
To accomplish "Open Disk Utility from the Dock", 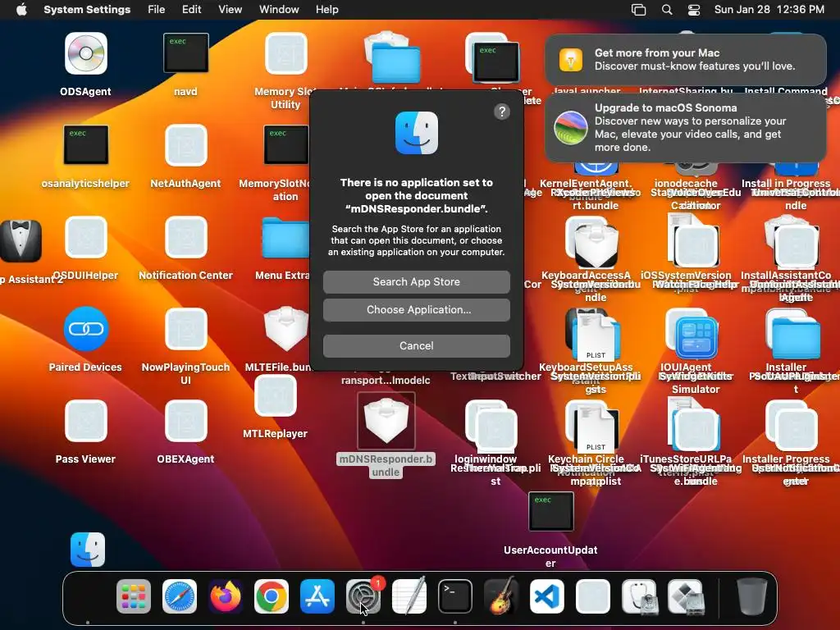I will tap(639, 596).
